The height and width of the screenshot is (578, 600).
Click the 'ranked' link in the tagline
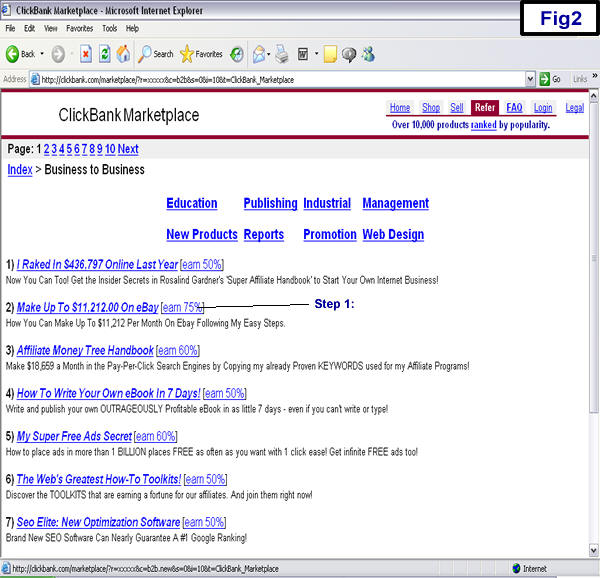(484, 125)
